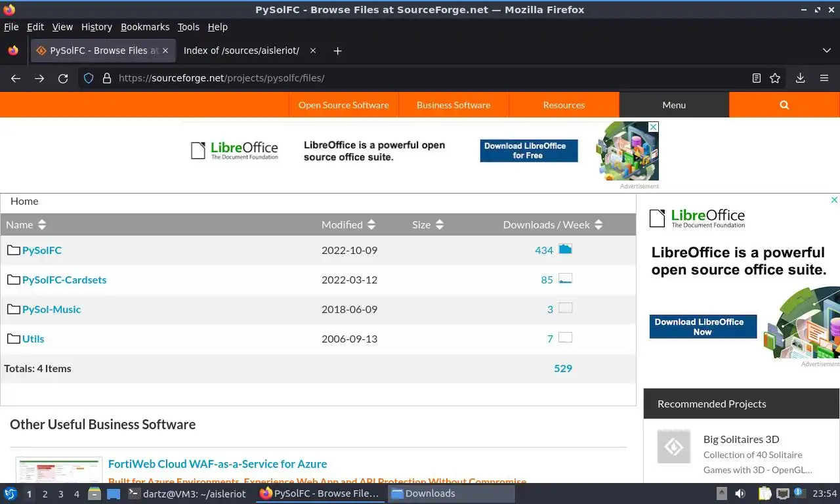Click the SourceForge search magnifier icon
840x504 pixels.
click(x=784, y=105)
